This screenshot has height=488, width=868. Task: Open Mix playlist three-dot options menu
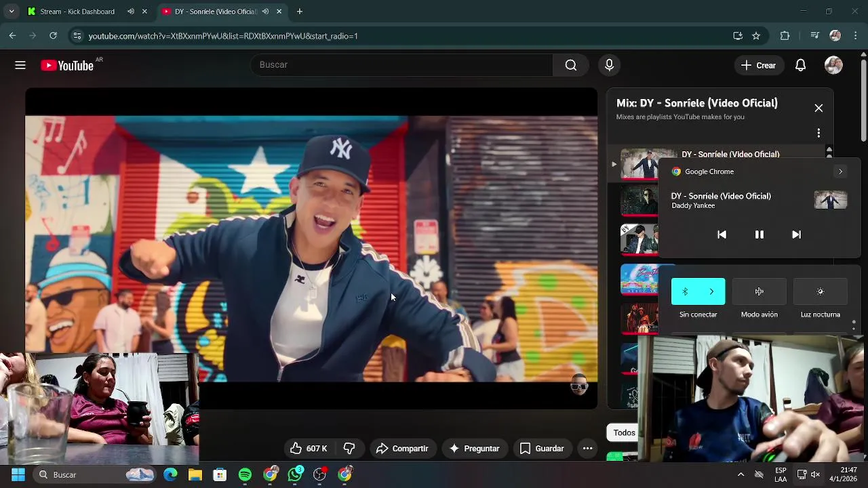point(818,133)
